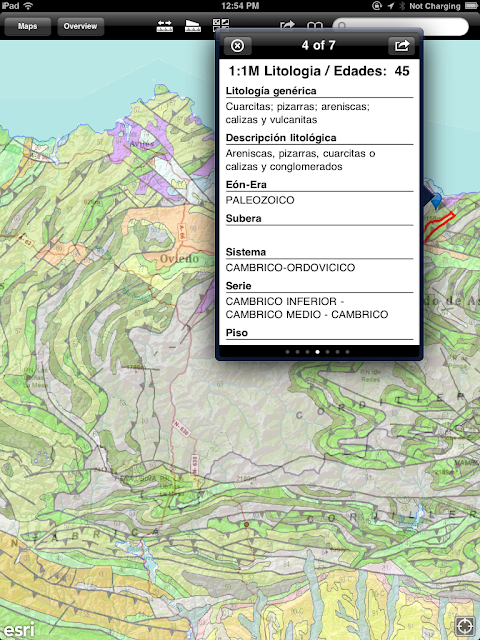
Task: Tap the 12:54 PM clock
Action: click(x=240, y=6)
